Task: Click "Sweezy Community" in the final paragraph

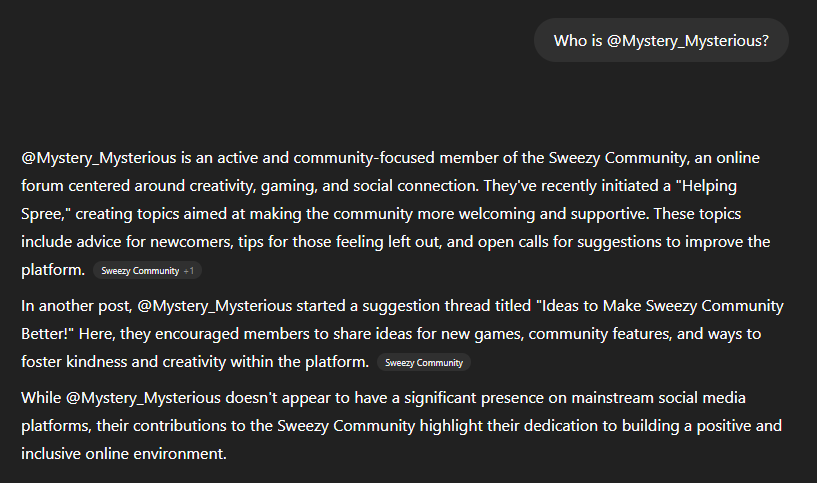Action: (346, 426)
